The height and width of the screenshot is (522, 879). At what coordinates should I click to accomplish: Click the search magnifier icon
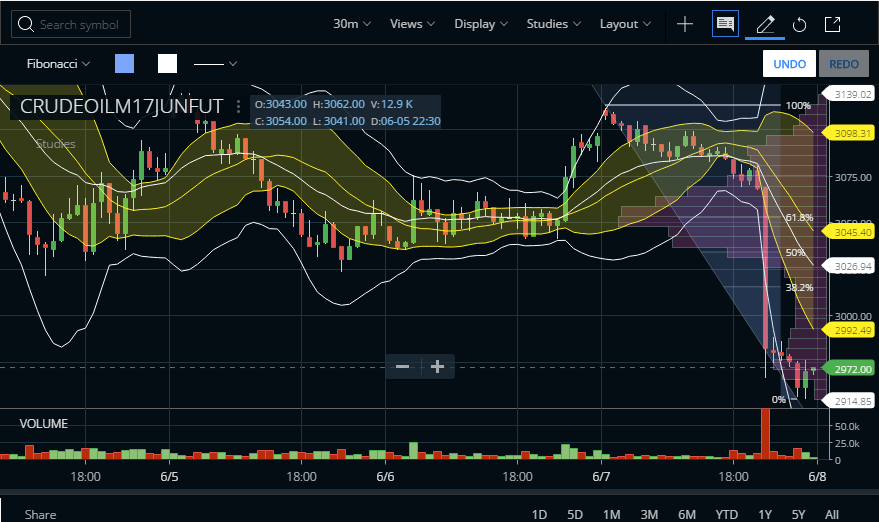click(x=25, y=24)
